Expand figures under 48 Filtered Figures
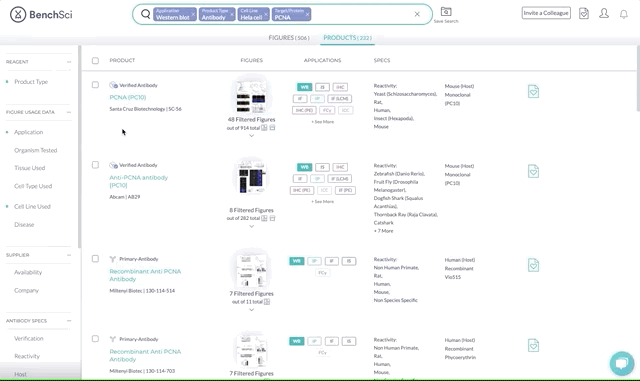 coord(251,136)
